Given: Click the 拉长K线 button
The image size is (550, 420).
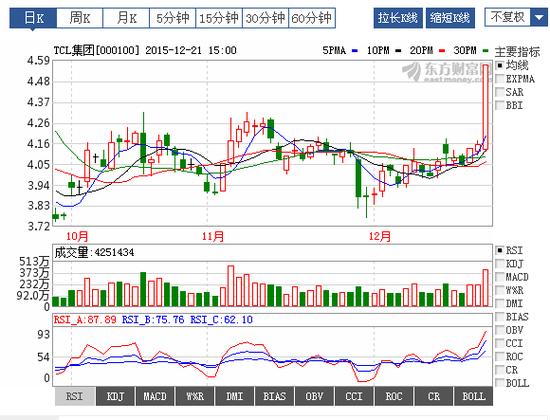Looking at the screenshot, I should (398, 18).
